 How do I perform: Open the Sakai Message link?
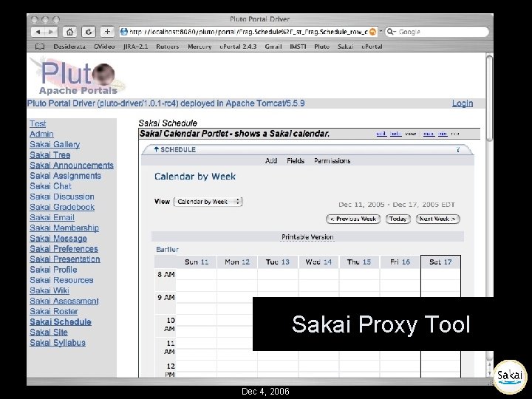[x=58, y=239]
